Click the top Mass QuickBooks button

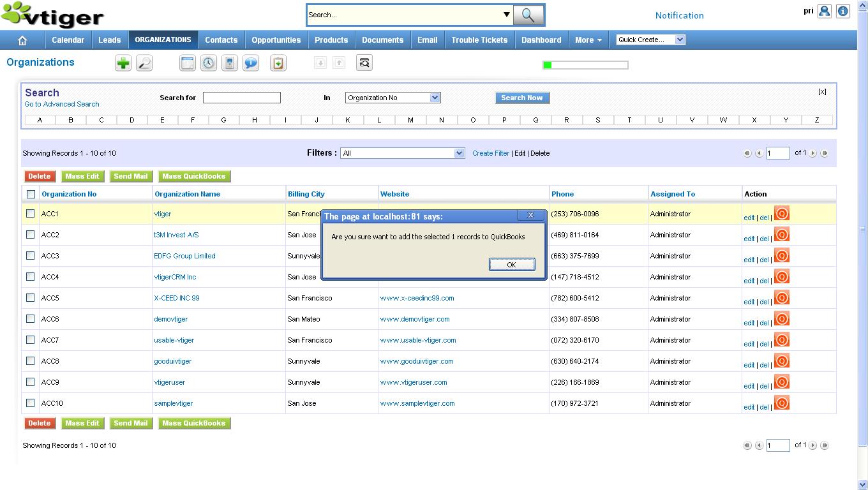click(194, 176)
